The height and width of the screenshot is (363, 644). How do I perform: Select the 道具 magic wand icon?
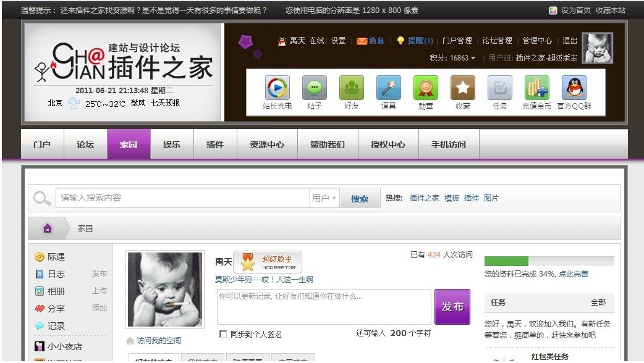pyautogui.click(x=389, y=88)
